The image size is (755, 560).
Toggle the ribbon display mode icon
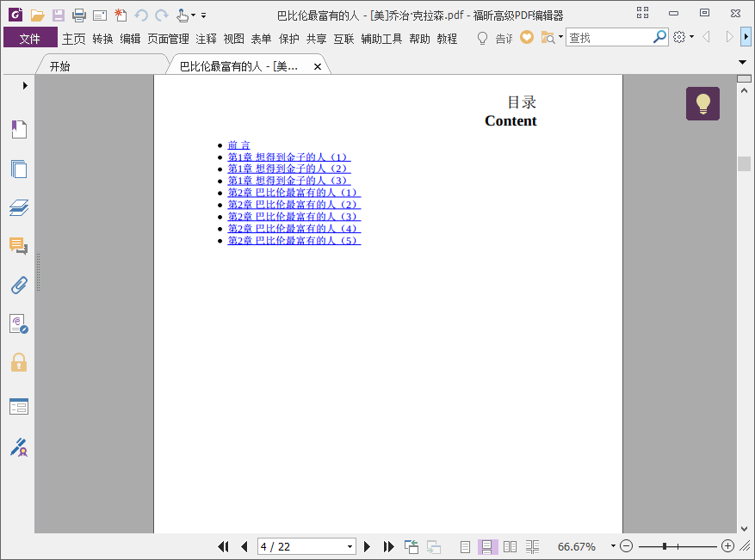click(642, 13)
